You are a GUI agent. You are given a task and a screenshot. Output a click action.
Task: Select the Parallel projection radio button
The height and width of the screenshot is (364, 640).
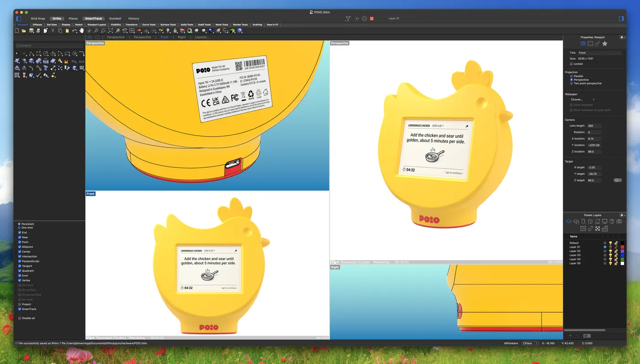(571, 76)
